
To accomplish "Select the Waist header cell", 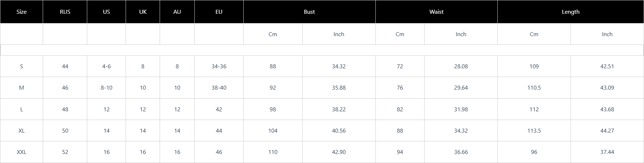I will coord(436,12).
